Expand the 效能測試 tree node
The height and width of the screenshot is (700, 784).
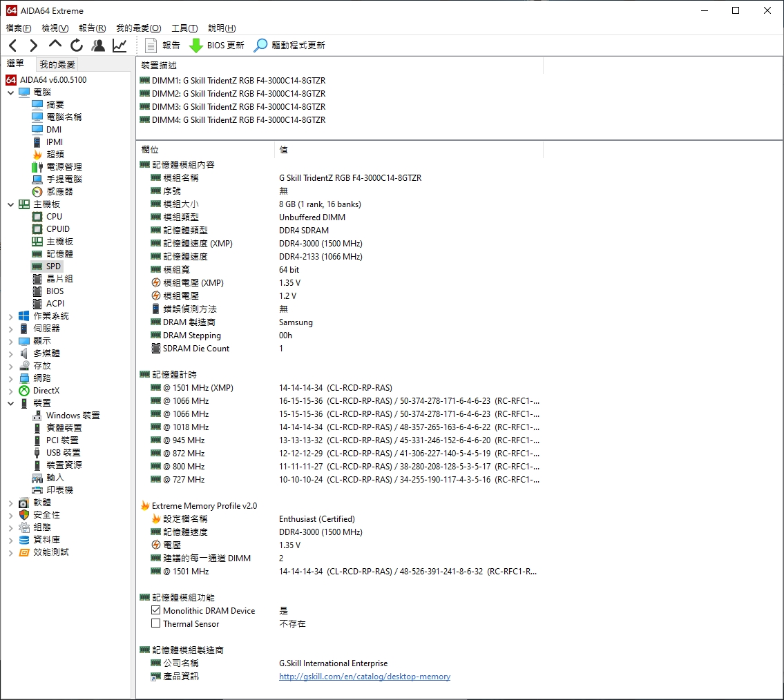pos(10,552)
